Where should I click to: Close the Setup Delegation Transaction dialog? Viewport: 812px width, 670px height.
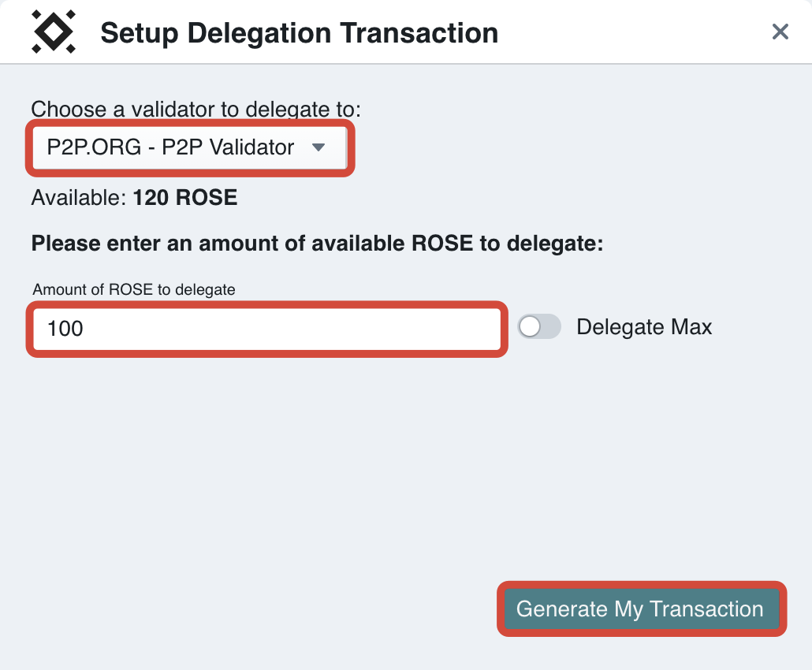click(780, 32)
